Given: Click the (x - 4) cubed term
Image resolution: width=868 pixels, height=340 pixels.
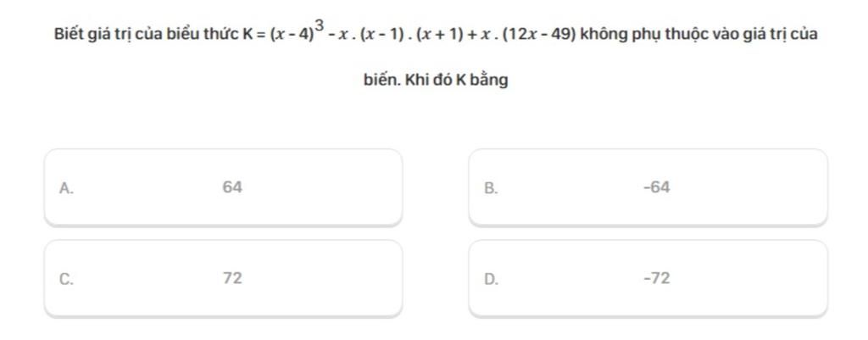Looking at the screenshot, I should pos(296,32).
